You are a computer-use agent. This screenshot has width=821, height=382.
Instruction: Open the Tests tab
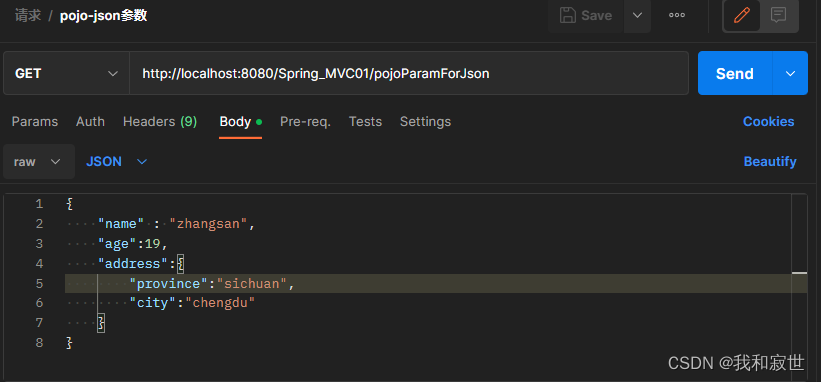(x=365, y=121)
